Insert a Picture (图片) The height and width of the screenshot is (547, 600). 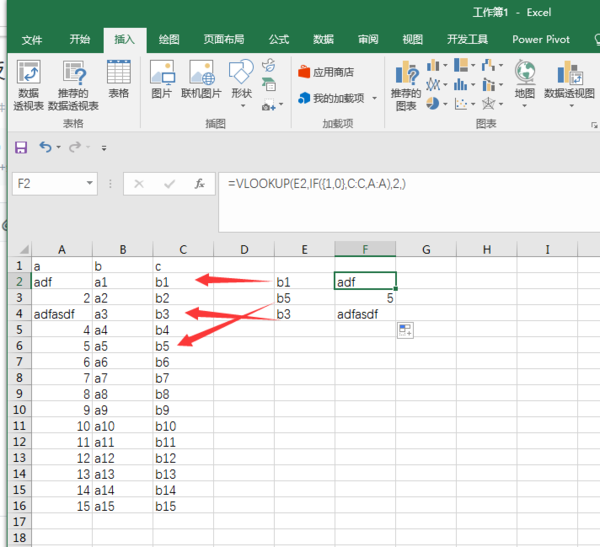[x=162, y=79]
